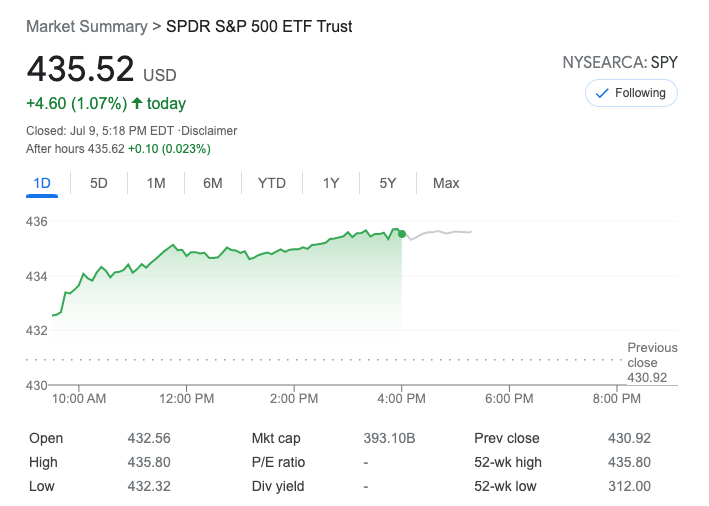Click the Previous close 430.92 chart label

(652, 362)
